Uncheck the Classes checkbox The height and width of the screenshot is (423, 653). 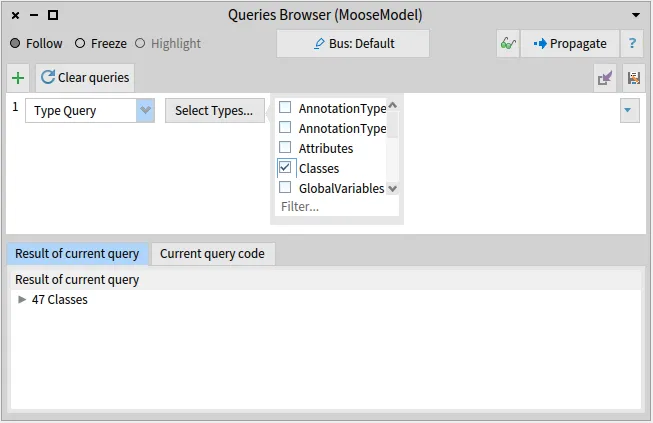coord(285,167)
